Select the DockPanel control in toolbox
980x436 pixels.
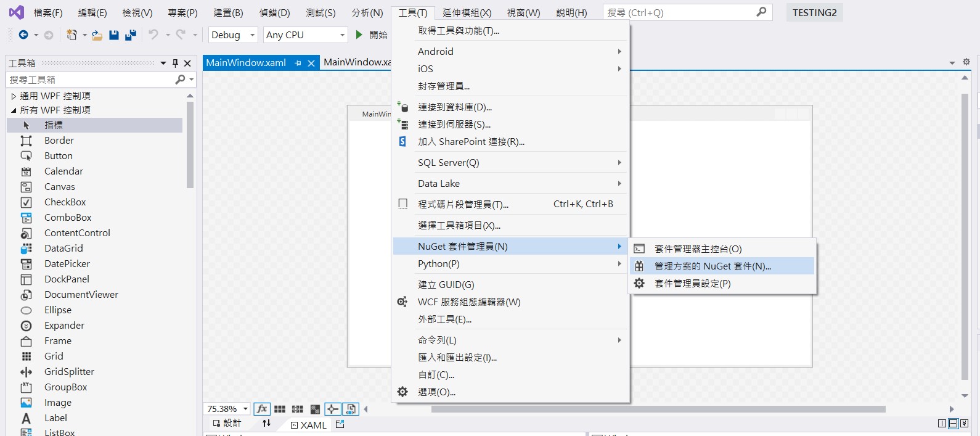pyautogui.click(x=94, y=279)
